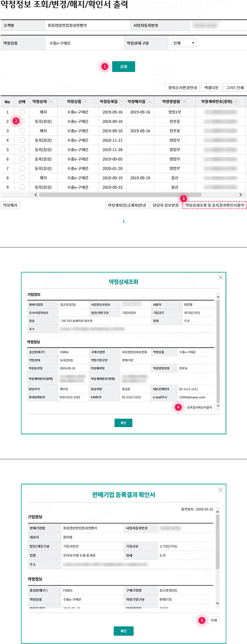
Task: Click 약정해지 button below table
Action: coord(10,205)
